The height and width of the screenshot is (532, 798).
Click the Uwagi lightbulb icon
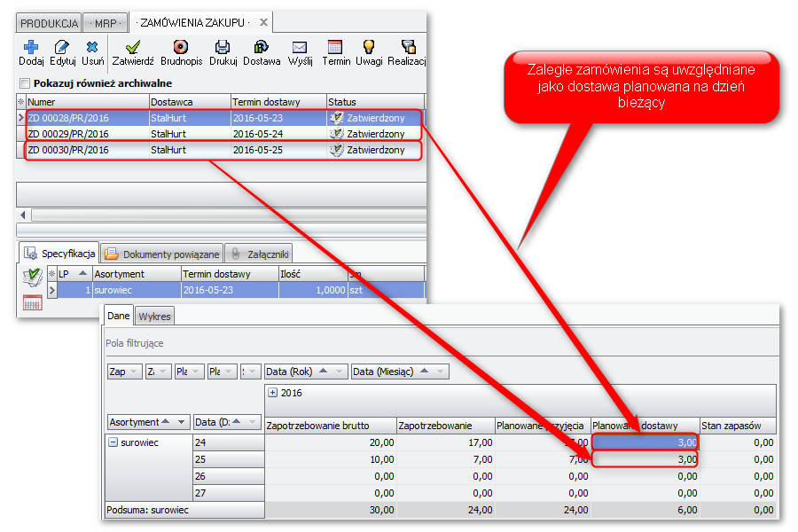click(x=369, y=47)
